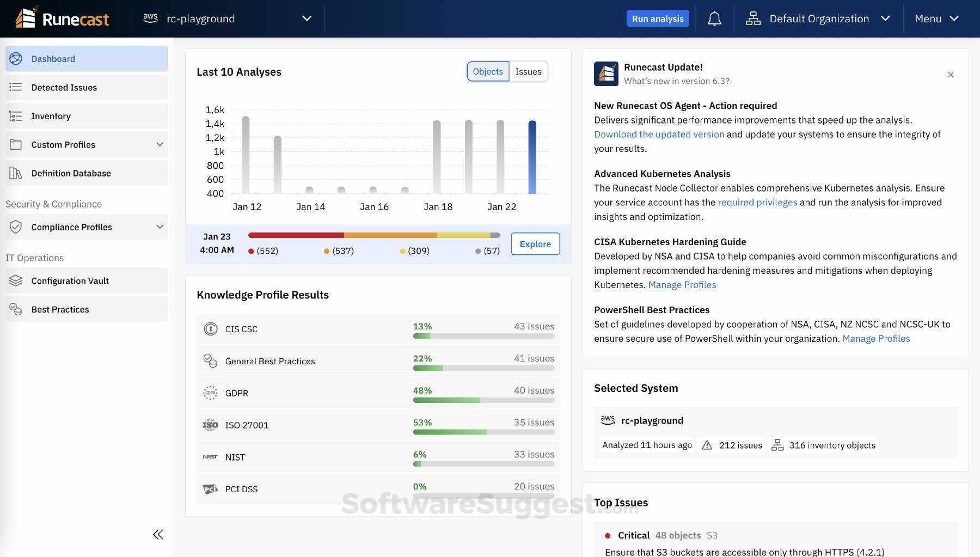The image size is (980, 557).
Task: Open the Dashboard sidebar icon
Action: pyautogui.click(x=16, y=58)
